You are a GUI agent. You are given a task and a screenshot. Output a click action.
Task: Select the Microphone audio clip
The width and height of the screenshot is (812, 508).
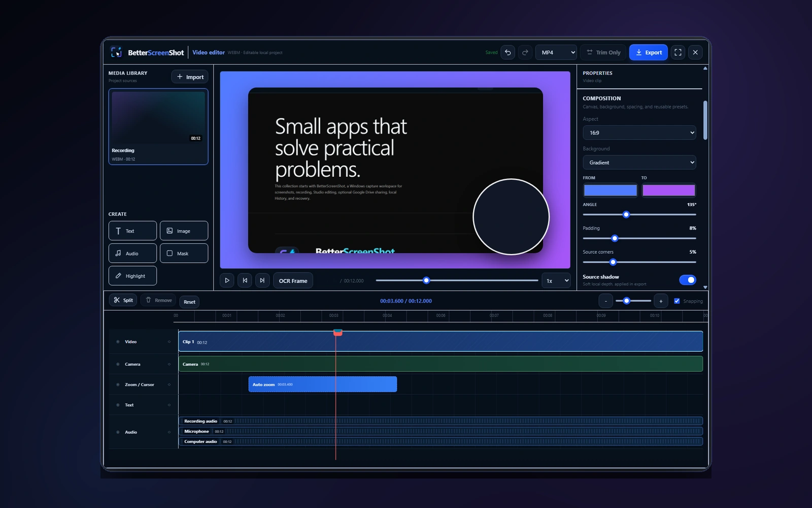coord(441,431)
